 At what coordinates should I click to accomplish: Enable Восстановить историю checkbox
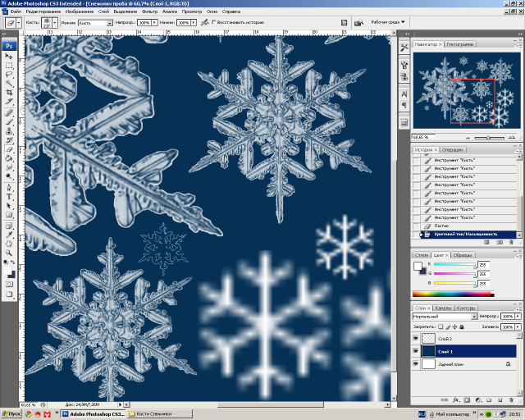(214, 22)
